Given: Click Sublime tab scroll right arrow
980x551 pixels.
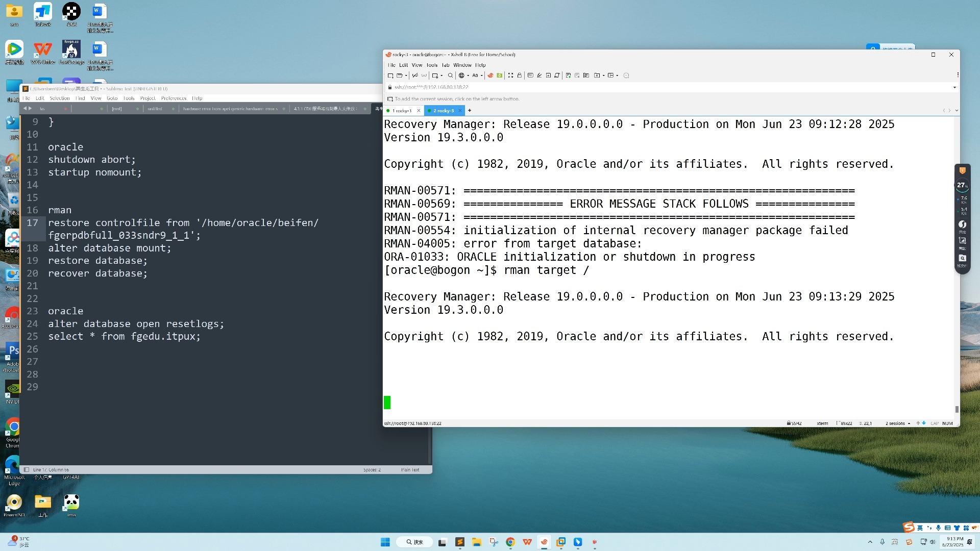Looking at the screenshot, I should point(30,108).
